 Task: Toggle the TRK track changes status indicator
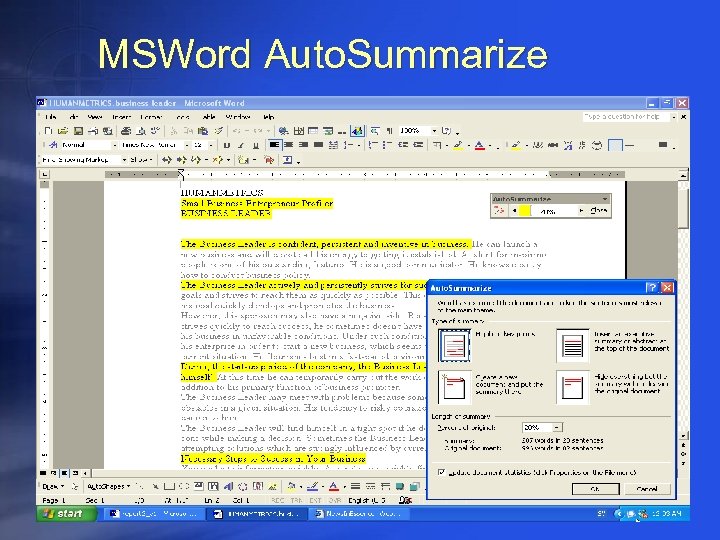click(297, 500)
